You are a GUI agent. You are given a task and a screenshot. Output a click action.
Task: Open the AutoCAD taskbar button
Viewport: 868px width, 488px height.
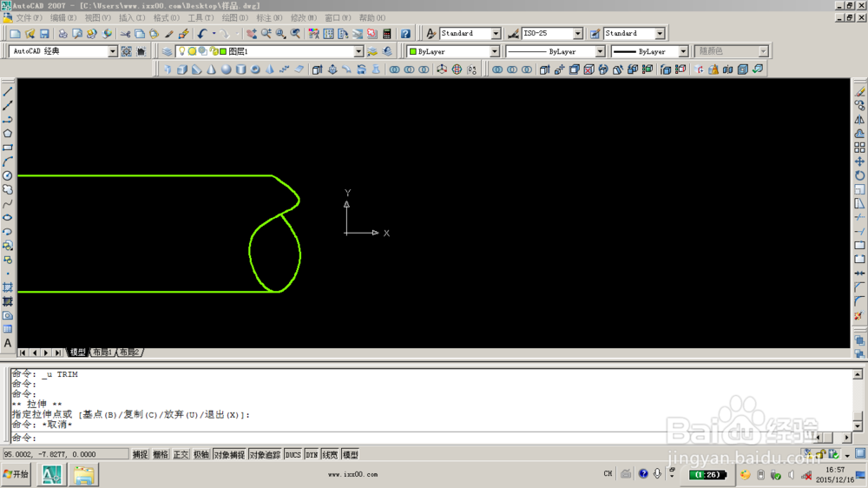(x=51, y=475)
